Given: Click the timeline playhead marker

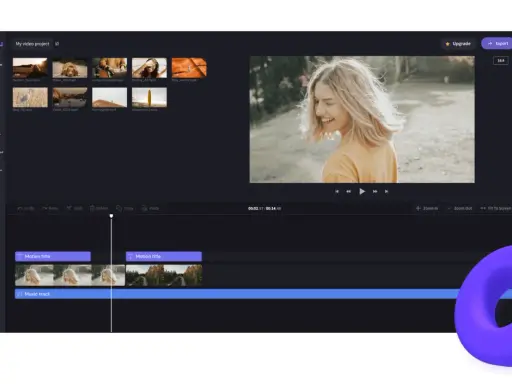Looking at the screenshot, I should 111,216.
